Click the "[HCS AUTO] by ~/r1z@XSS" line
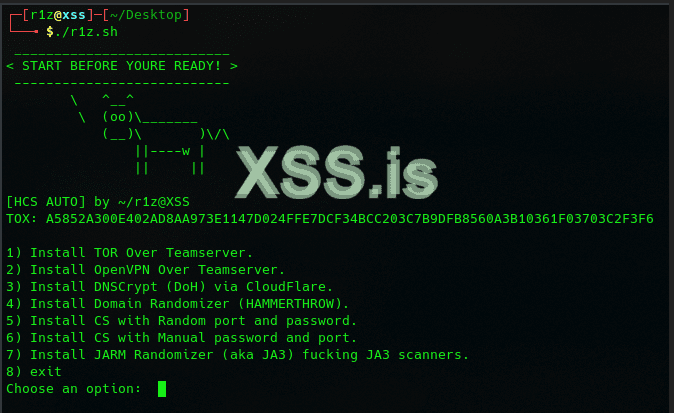 point(98,201)
